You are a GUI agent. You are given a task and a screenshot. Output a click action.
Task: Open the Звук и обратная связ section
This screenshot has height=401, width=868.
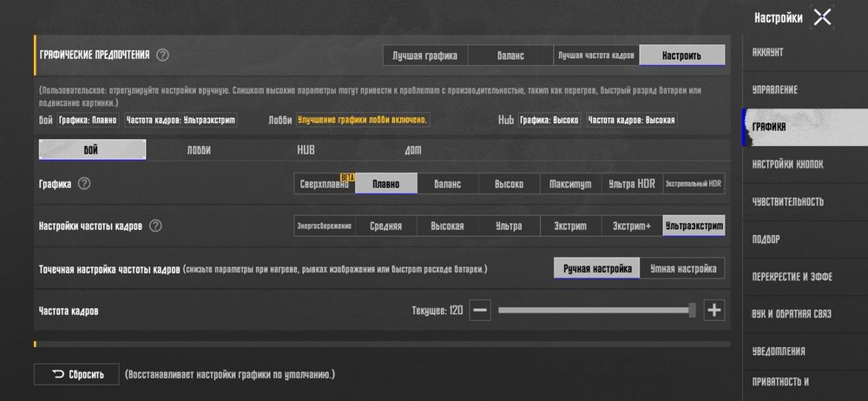[x=805, y=314]
